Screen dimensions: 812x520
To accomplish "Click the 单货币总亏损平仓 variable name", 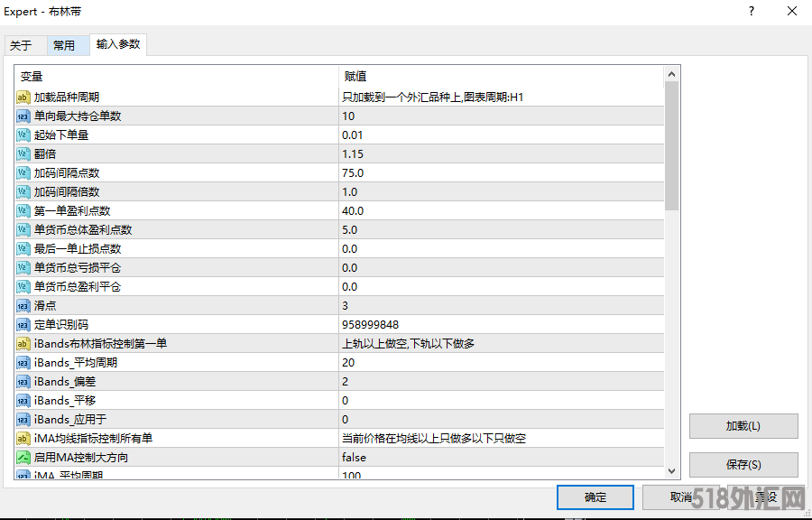I will [x=78, y=268].
